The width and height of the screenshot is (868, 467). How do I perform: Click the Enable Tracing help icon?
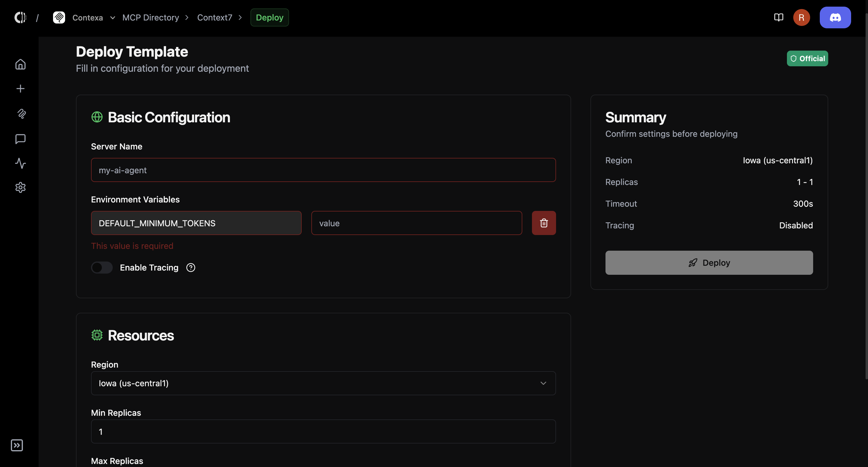click(x=191, y=268)
